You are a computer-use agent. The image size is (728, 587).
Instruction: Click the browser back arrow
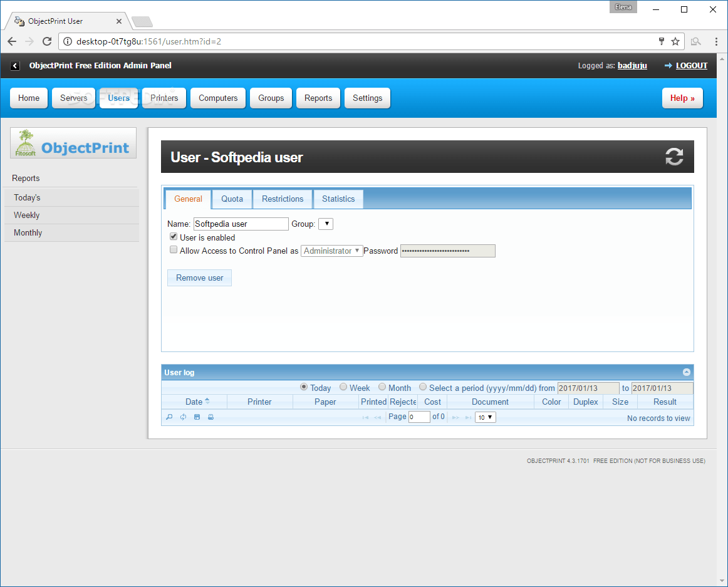(12, 41)
